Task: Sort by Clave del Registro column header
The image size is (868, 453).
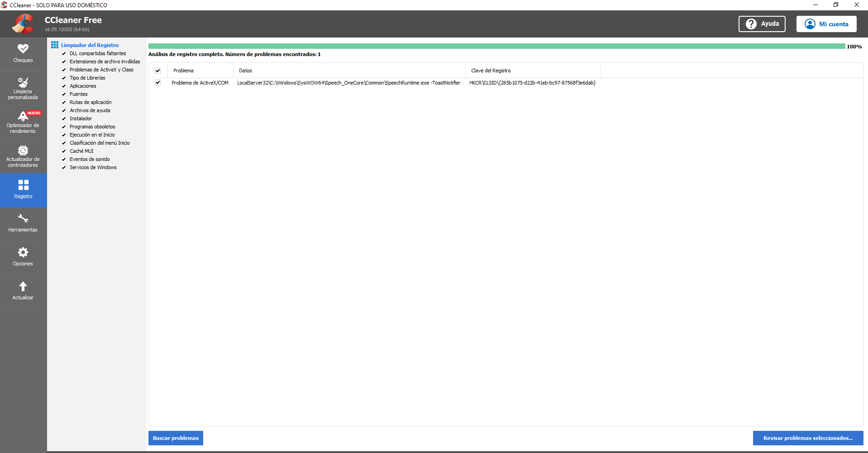Action: 533,71
